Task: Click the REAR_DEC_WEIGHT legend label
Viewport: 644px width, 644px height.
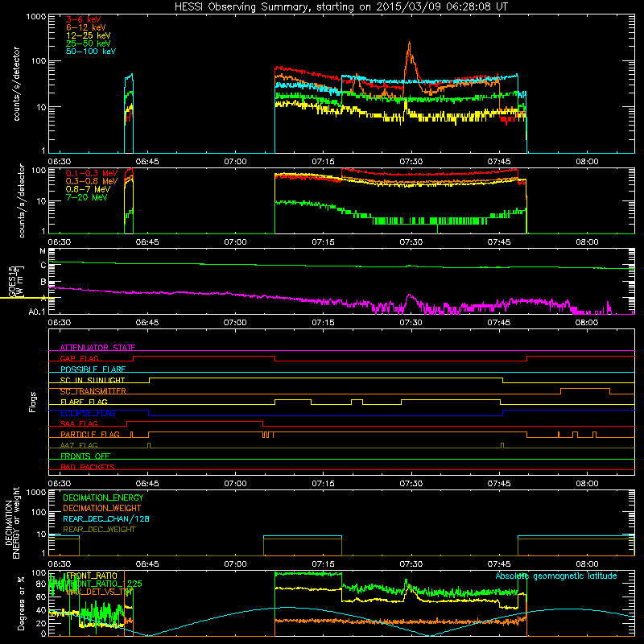Action: pos(99,530)
